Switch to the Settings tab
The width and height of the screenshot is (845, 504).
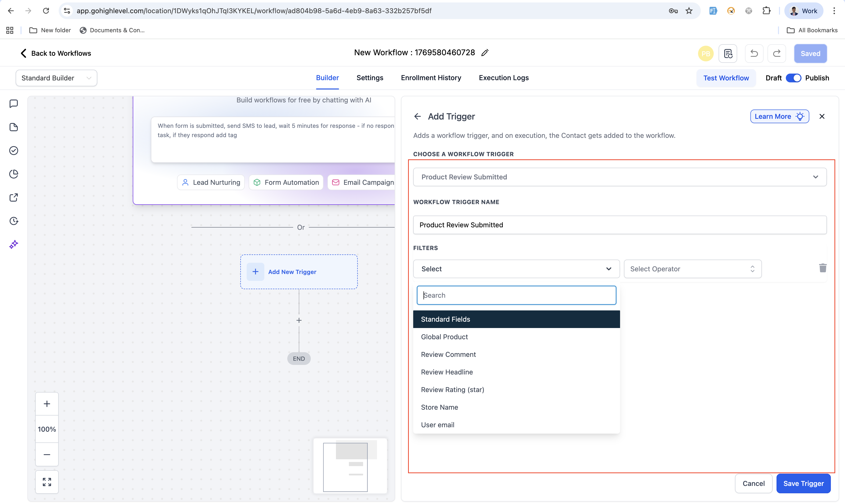pyautogui.click(x=369, y=78)
